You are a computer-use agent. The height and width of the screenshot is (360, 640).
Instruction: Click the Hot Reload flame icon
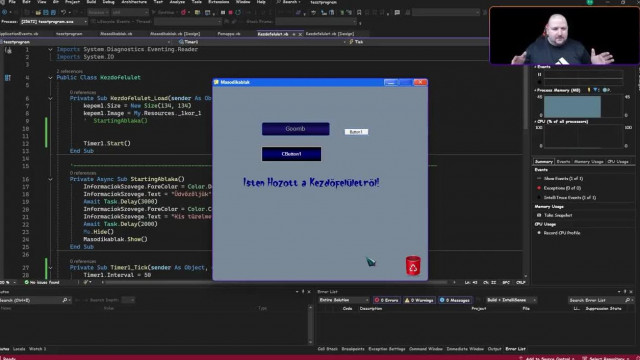click(183, 13)
